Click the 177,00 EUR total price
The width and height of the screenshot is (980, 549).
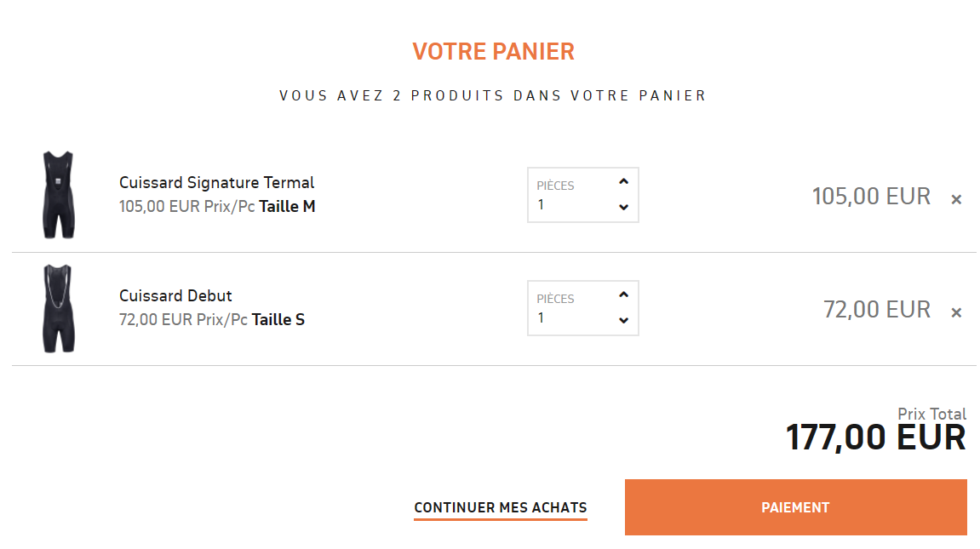875,437
